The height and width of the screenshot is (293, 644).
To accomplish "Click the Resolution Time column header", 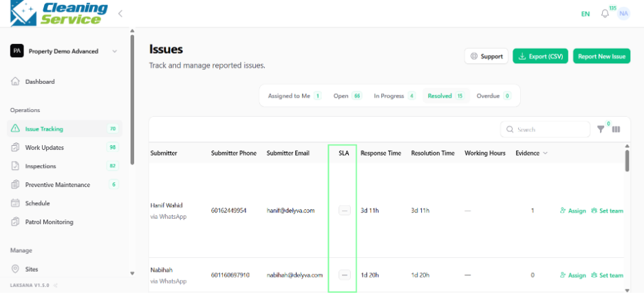I will click(433, 153).
